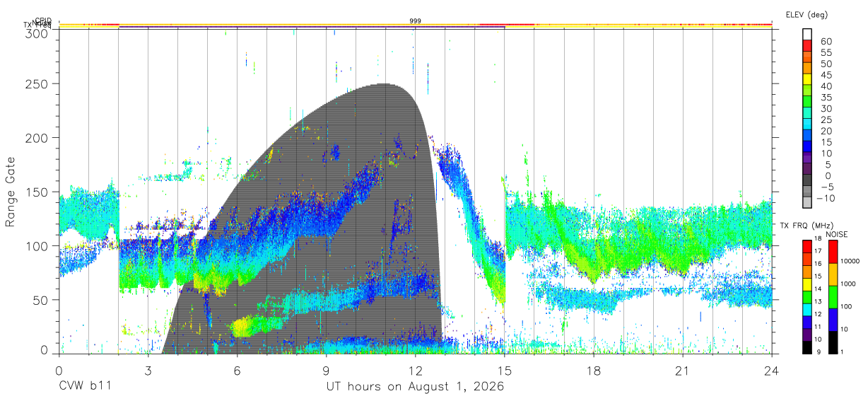Screen dimensions: 868x401
Task: Click the '250' tick on Range Gate axis
Action: point(37,83)
